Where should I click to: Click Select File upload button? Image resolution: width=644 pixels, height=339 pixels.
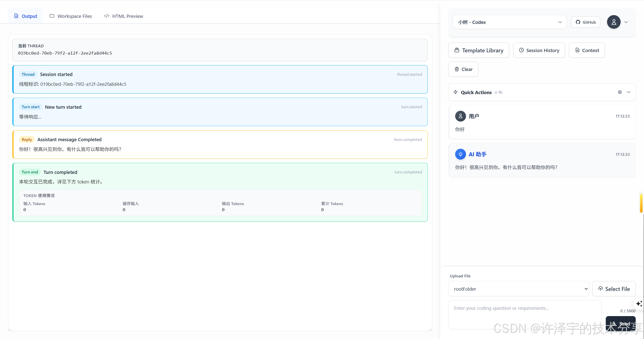(x=614, y=289)
